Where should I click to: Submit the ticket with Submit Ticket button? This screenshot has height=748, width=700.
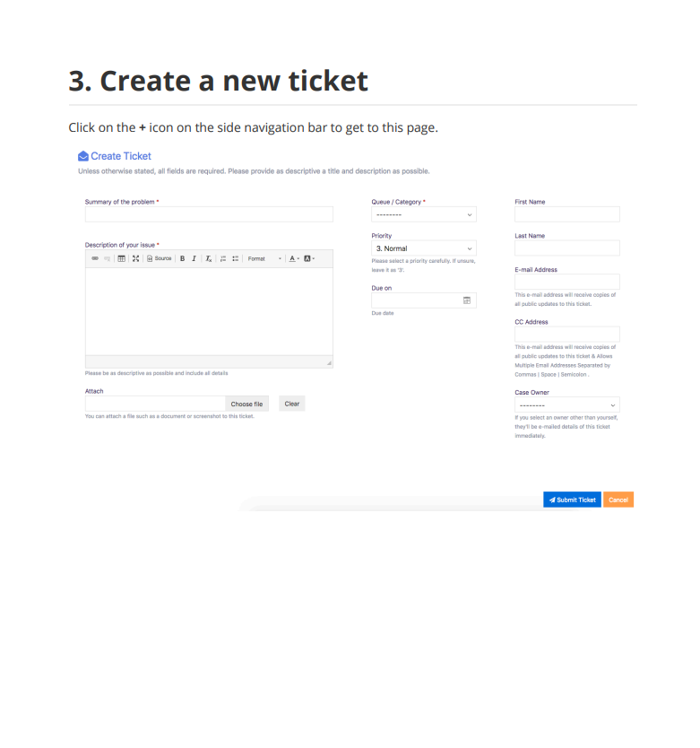click(x=572, y=500)
